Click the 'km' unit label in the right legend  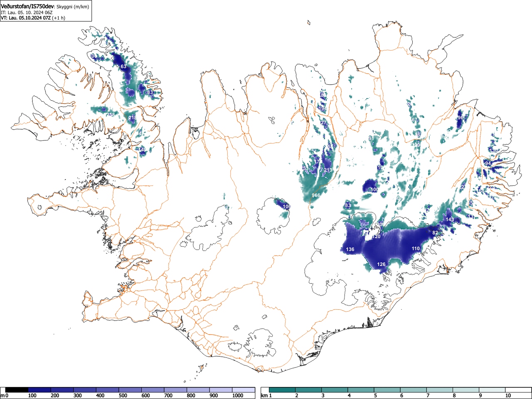coord(264,396)
